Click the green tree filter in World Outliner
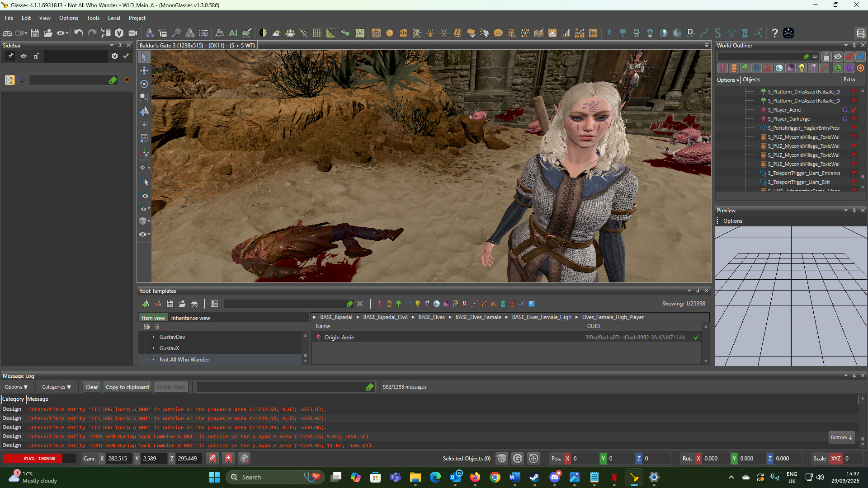The height and width of the screenshot is (488, 868). point(745,68)
